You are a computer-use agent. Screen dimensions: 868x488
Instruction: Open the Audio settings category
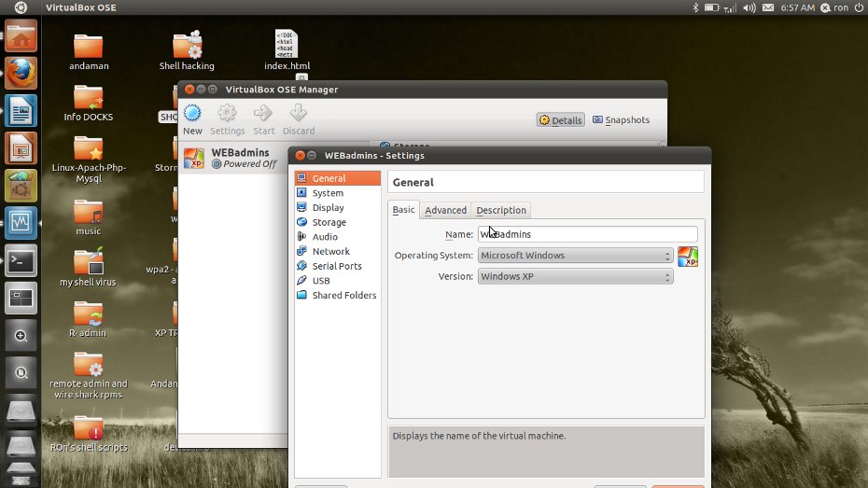click(338, 236)
